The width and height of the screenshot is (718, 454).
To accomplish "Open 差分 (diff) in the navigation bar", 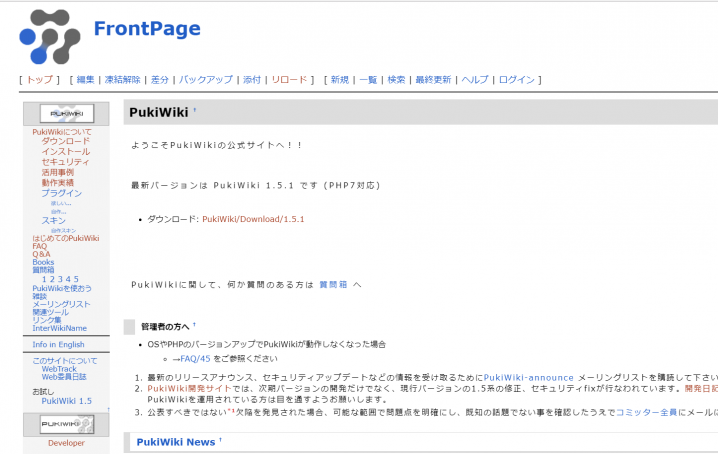I will point(159,80).
